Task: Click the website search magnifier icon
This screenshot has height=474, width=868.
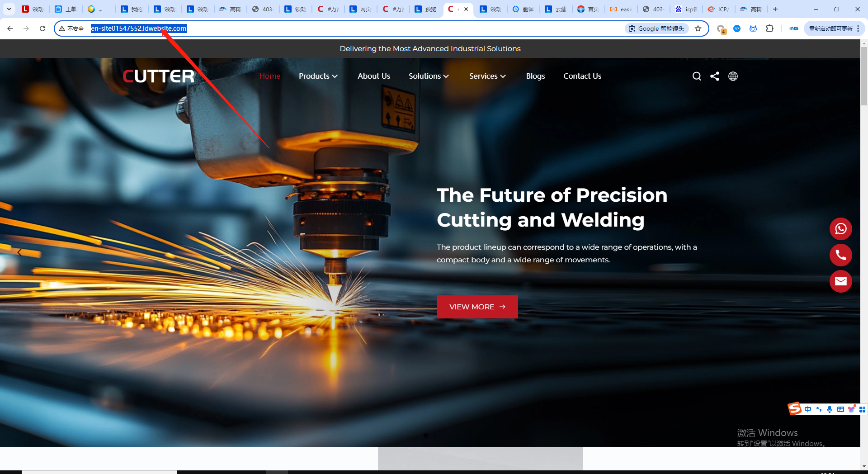Action: click(697, 76)
